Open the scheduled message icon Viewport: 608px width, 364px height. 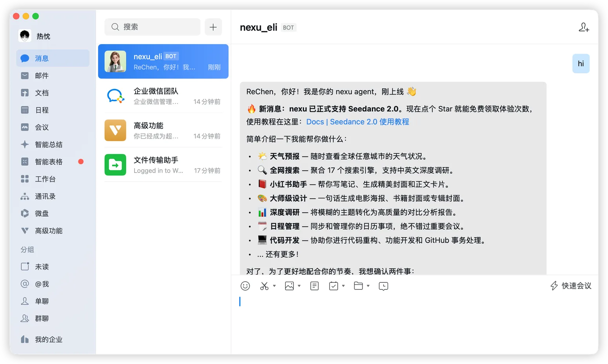383,286
